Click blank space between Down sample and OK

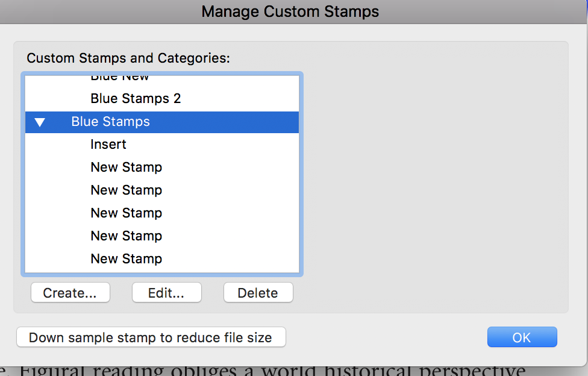[386, 337]
